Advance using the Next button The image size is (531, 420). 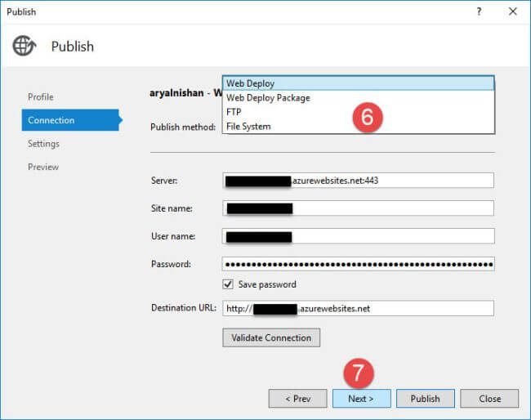click(x=361, y=399)
